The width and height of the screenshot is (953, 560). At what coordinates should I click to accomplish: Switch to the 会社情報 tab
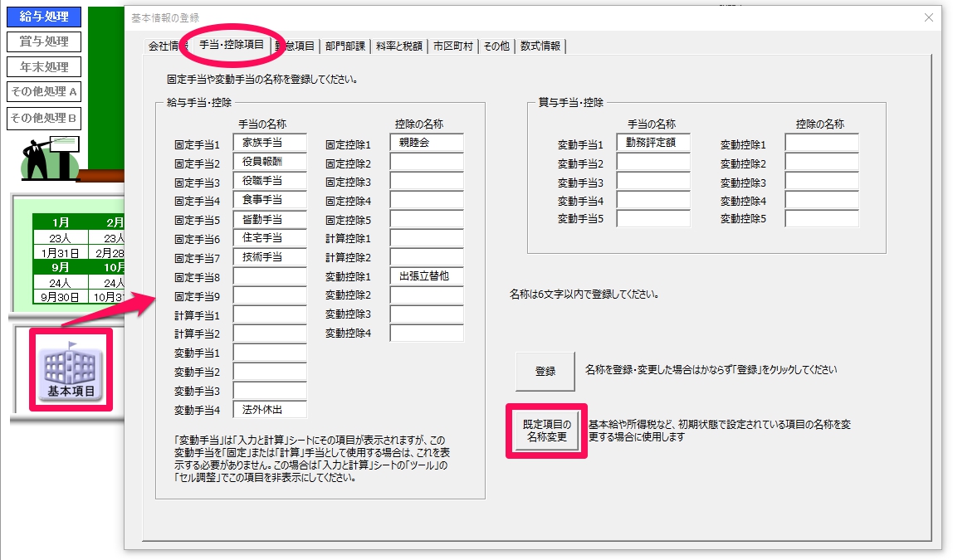[167, 46]
